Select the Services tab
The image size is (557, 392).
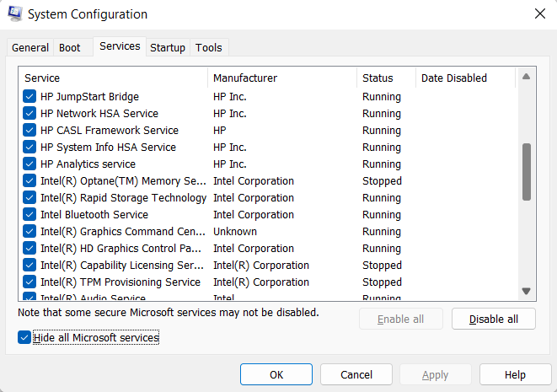point(120,46)
